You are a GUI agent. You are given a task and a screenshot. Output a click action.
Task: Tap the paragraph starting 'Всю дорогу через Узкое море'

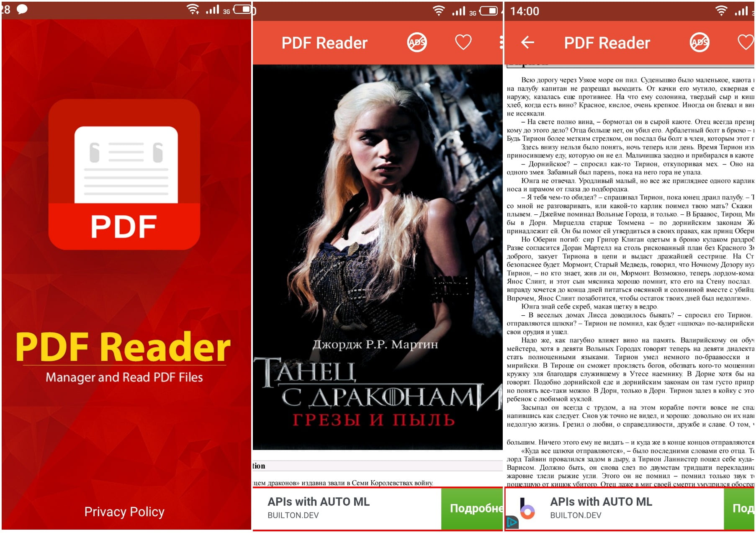(630, 97)
